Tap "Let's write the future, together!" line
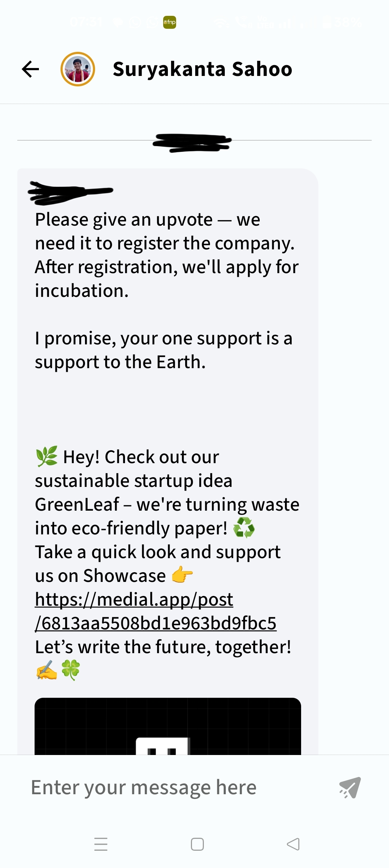 click(x=163, y=647)
